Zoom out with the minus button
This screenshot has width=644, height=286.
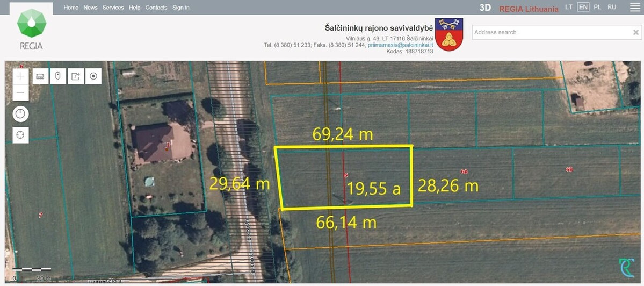20,92
